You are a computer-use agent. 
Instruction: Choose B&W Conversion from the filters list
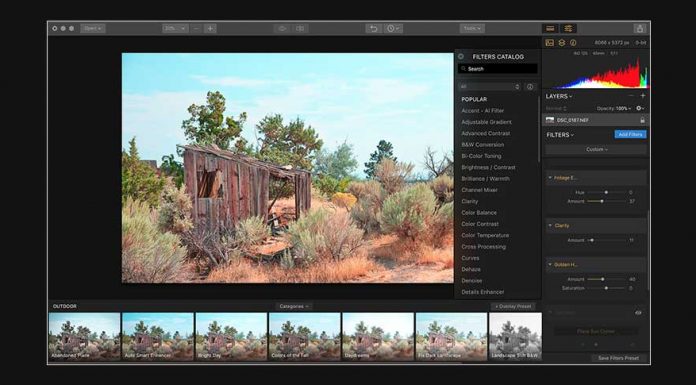pyautogui.click(x=482, y=145)
